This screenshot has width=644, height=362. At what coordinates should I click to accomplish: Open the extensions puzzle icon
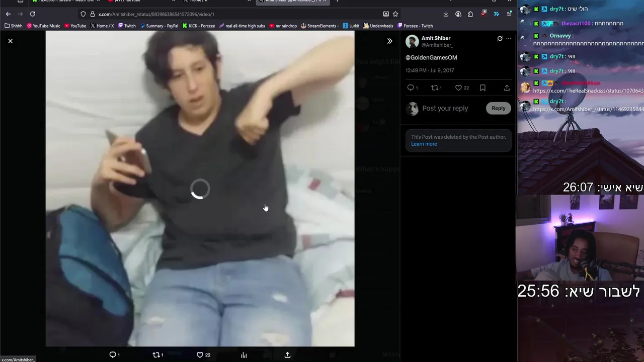(470, 14)
